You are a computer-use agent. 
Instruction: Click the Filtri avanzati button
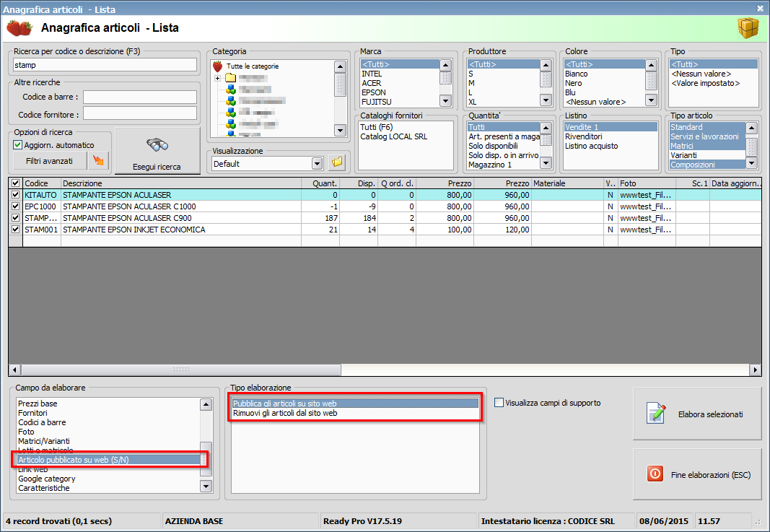[x=49, y=161]
